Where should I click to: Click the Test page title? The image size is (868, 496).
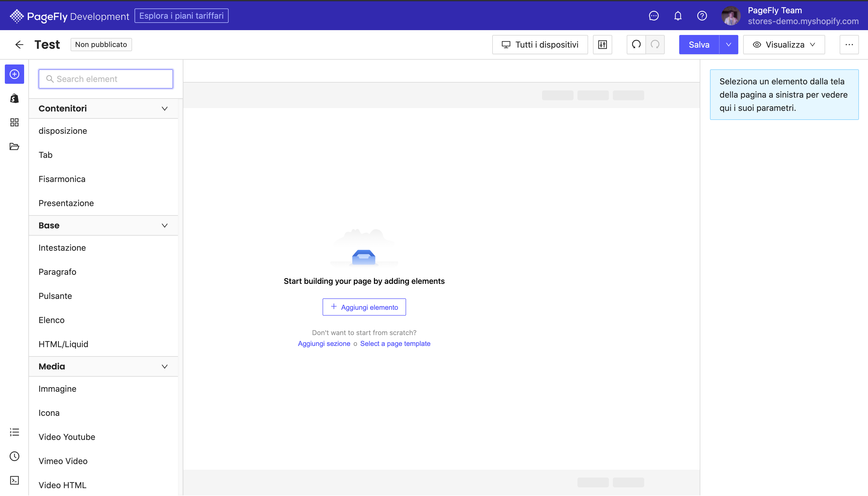pyautogui.click(x=47, y=45)
